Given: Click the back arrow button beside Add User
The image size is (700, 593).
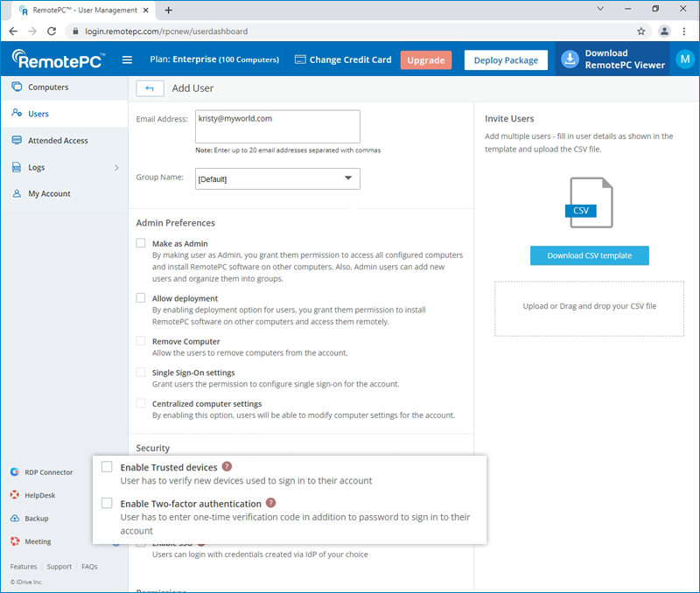Looking at the screenshot, I should (x=150, y=88).
